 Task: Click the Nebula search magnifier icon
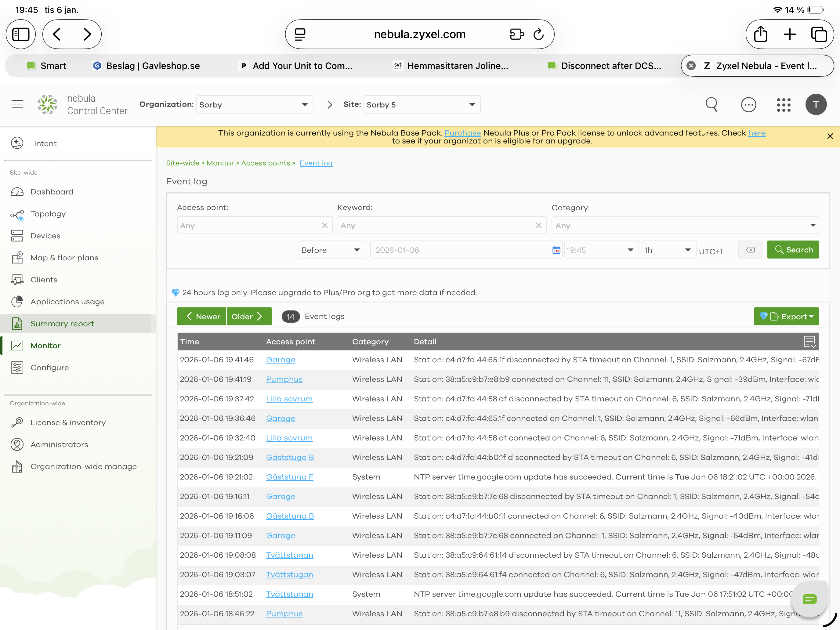click(x=711, y=104)
